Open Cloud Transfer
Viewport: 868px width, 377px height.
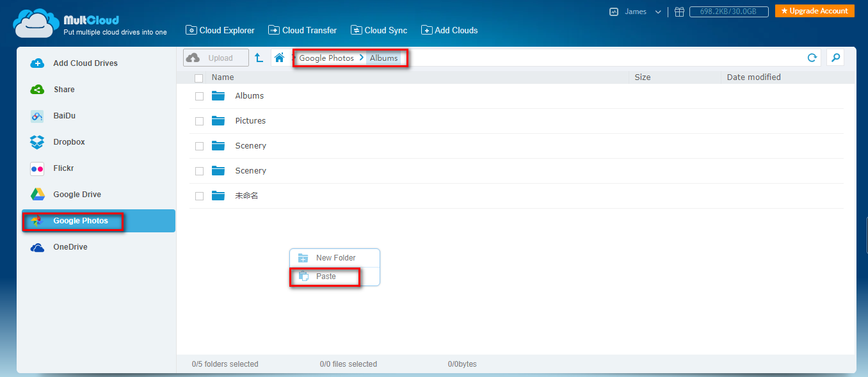pyautogui.click(x=302, y=30)
